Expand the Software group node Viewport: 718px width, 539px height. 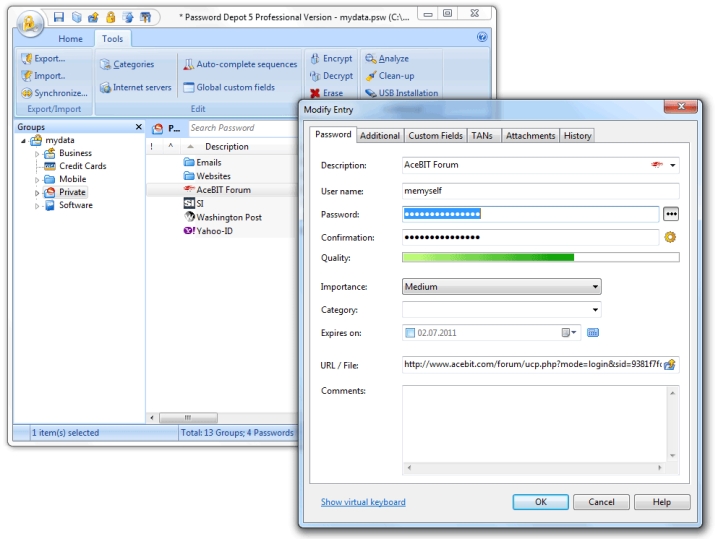pyautogui.click(x=38, y=206)
